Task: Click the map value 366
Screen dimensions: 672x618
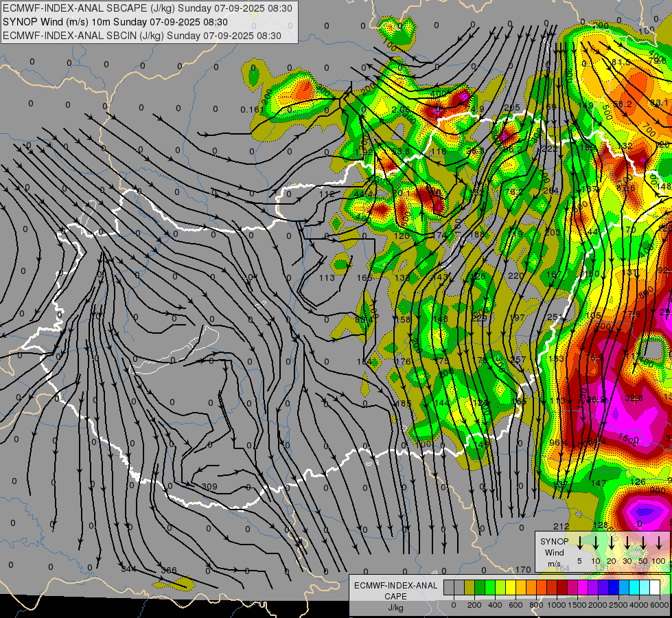Action: coord(169,571)
